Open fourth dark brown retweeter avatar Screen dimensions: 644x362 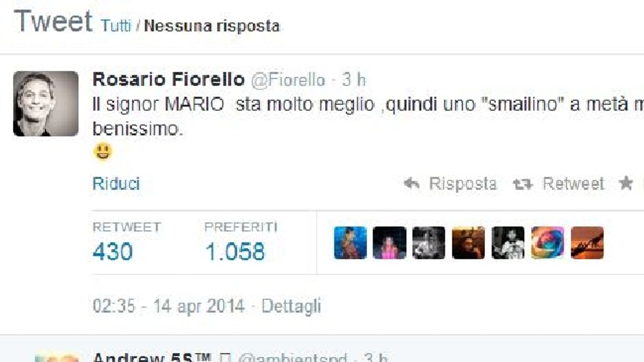click(469, 242)
